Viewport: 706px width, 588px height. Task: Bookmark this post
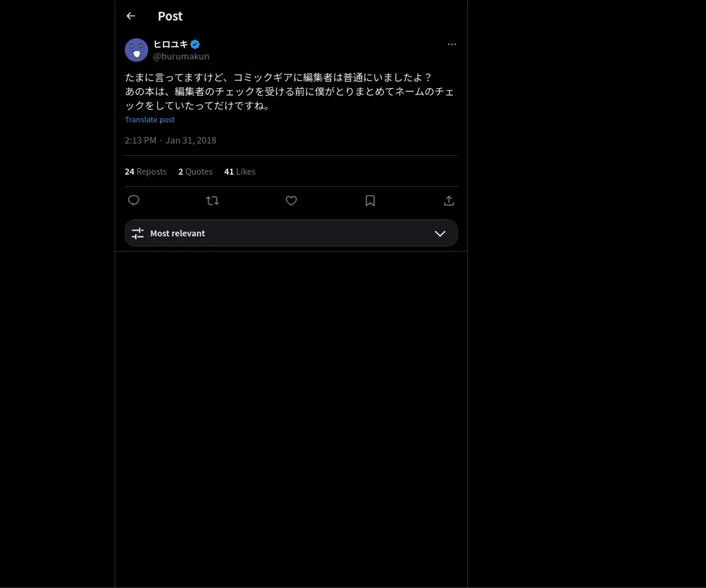pyautogui.click(x=370, y=201)
